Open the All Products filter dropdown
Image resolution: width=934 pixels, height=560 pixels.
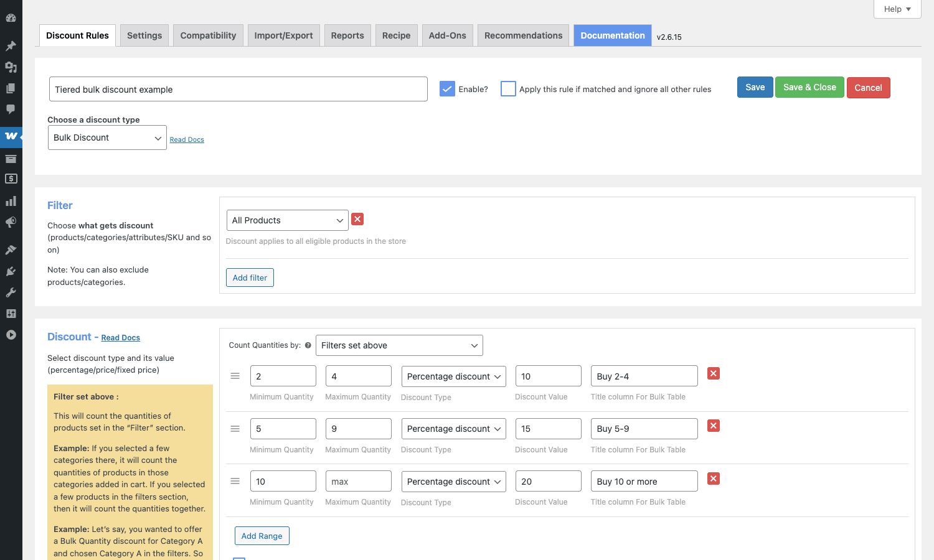pos(287,220)
